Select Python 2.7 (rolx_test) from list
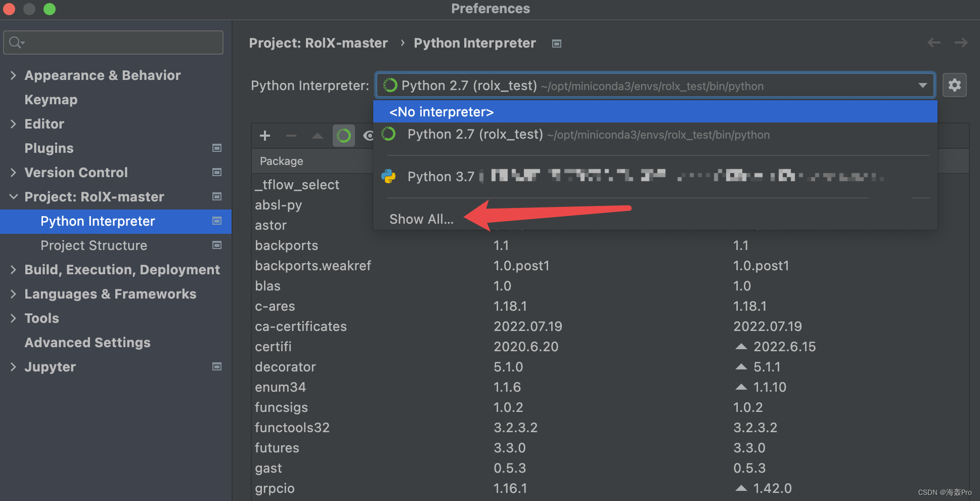 point(475,135)
